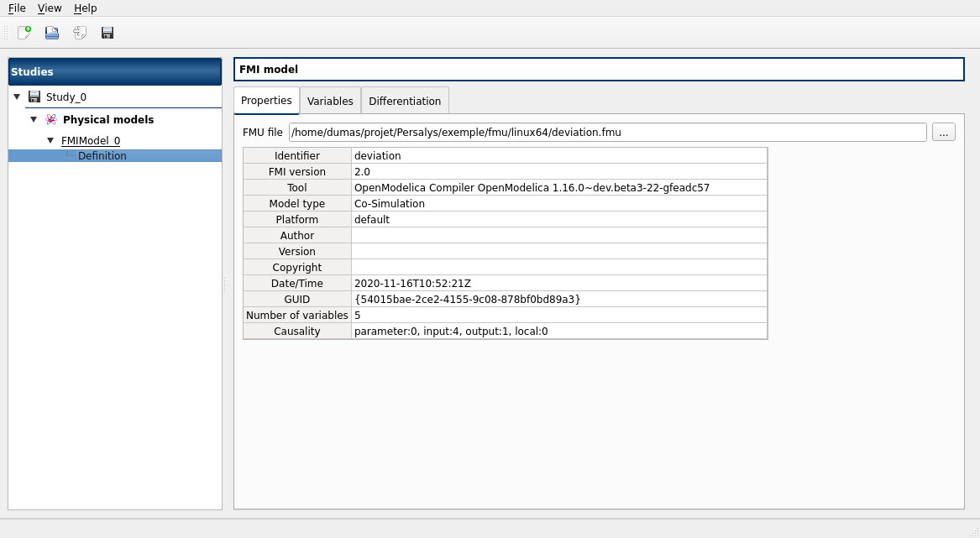This screenshot has width=980, height=538.
Task: Click the Open study toolbar icon
Action: tap(52, 33)
